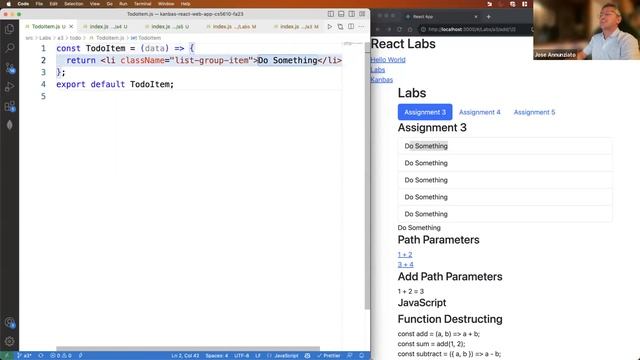This screenshot has height=360, width=640.
Task: Click the Synchronize Changes icon in status bar
Action: pyautogui.click(x=41, y=356)
